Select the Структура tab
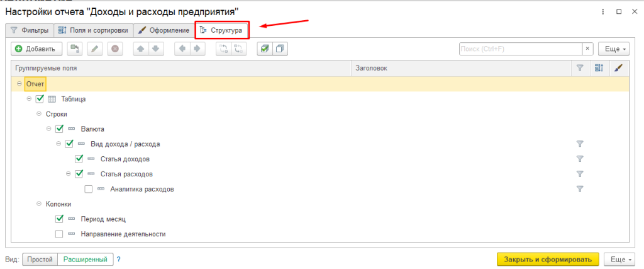Viewport: 644px width, 269px height. [221, 30]
